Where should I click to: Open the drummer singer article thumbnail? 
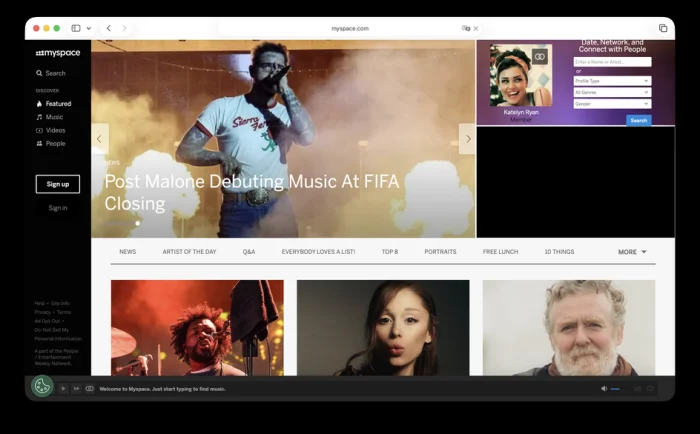tap(197, 328)
